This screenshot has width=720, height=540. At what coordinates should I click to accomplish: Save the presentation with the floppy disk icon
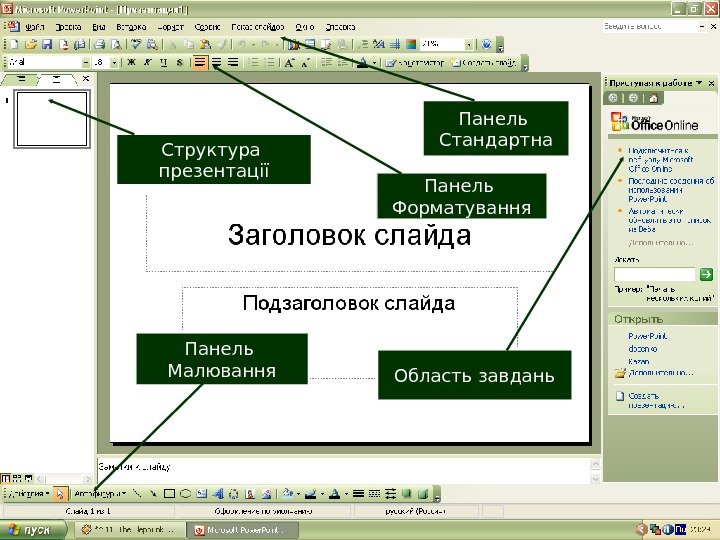(47, 44)
